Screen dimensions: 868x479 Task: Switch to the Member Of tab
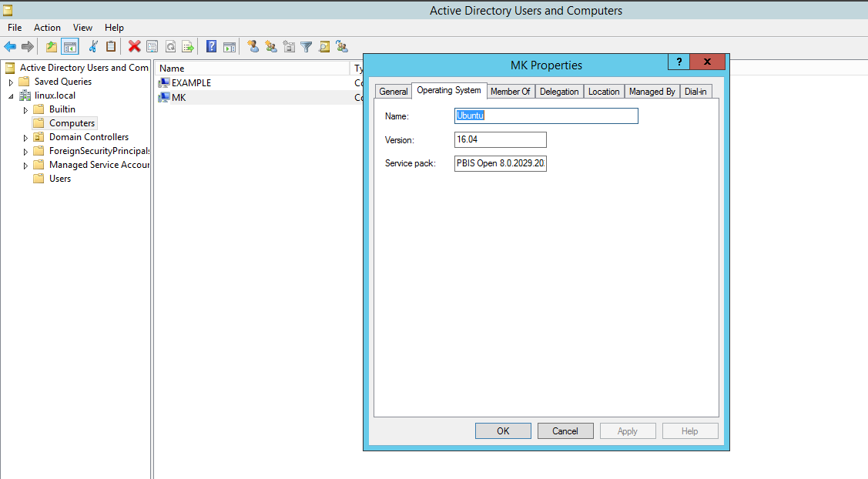pyautogui.click(x=511, y=91)
